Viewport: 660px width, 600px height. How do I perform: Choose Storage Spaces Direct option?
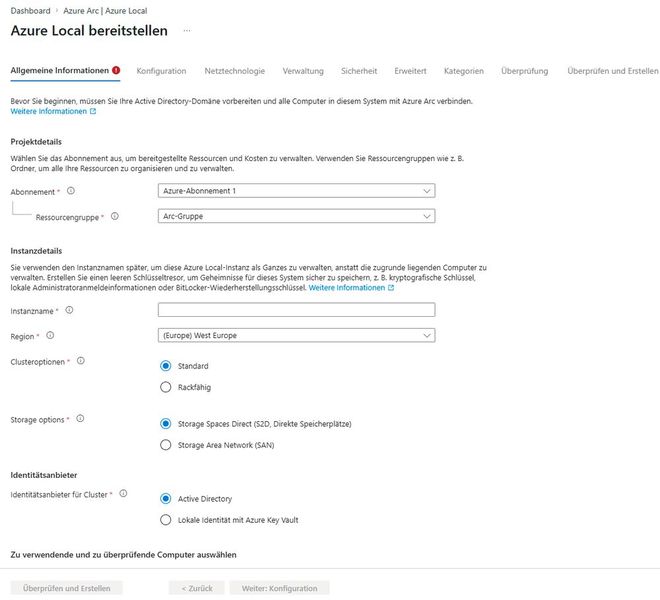[166, 424]
